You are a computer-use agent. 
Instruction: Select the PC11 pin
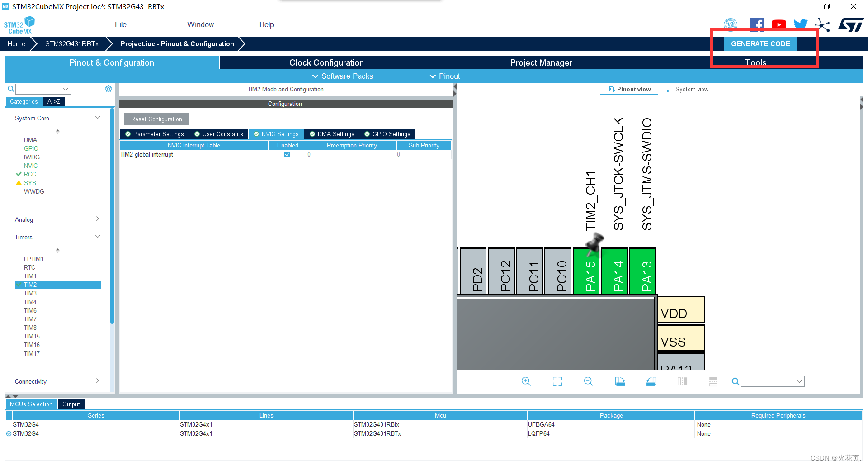(529, 271)
